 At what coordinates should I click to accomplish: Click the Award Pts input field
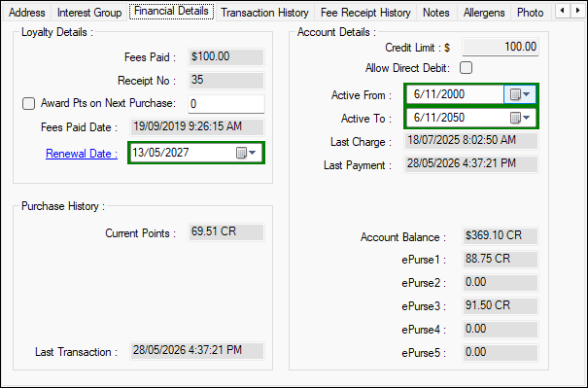coord(226,104)
